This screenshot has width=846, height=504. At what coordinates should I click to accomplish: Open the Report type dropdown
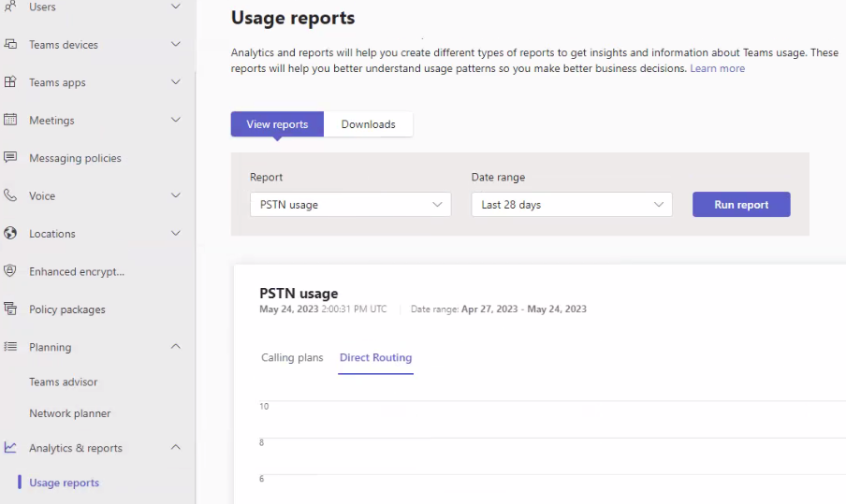coord(350,205)
